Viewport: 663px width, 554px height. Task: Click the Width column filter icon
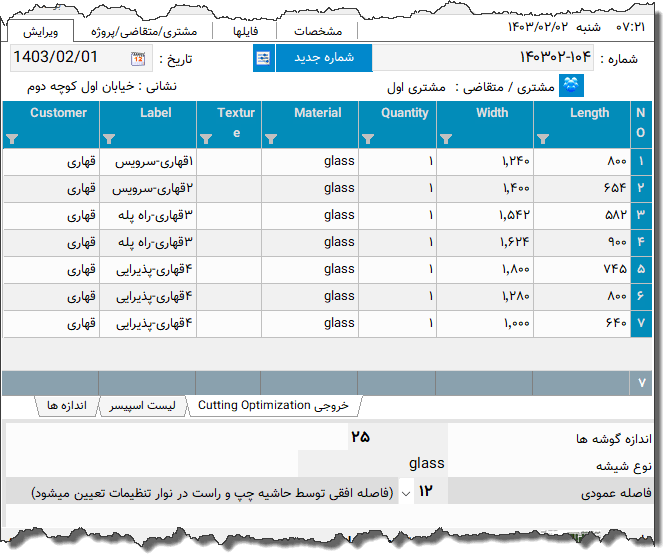click(x=446, y=138)
